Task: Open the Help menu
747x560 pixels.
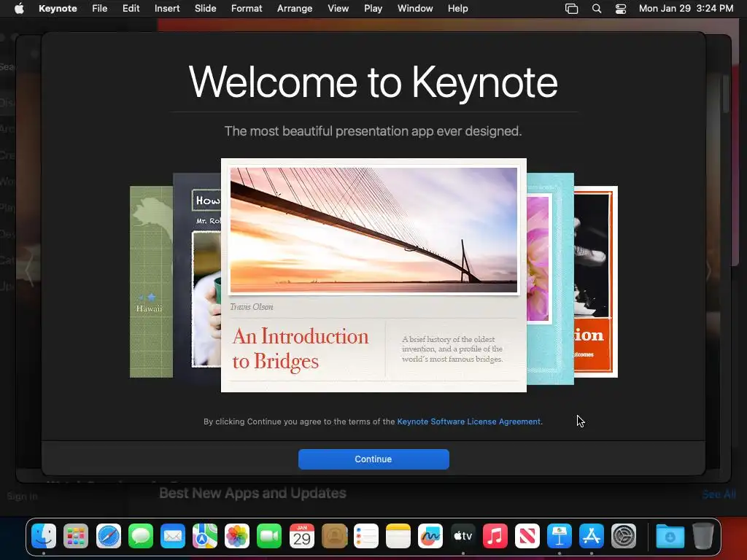Action: coord(458,9)
